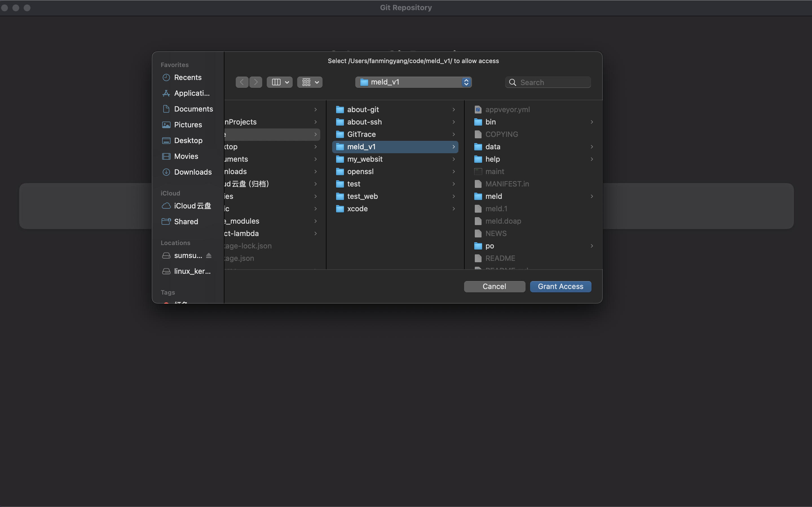This screenshot has height=507, width=812.
Task: Open the Movies folder shortcut
Action: pos(186,156)
